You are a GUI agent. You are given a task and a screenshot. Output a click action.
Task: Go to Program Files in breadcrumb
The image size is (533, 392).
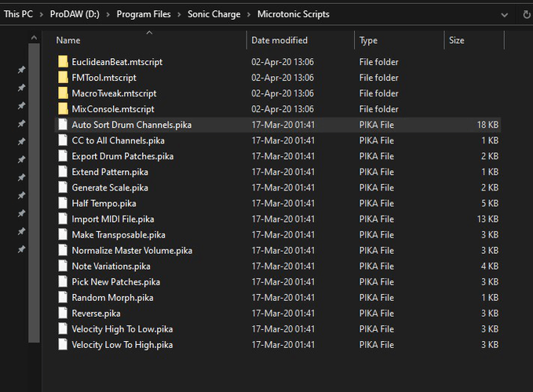pyautogui.click(x=144, y=14)
